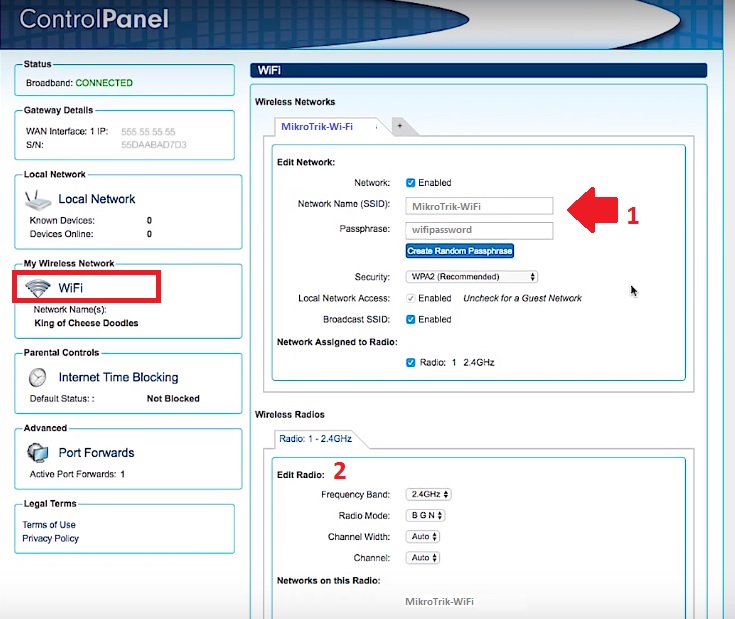The width and height of the screenshot is (735, 619).
Task: Select the Radio: 1 - 2.4GHz tab
Action: click(315, 439)
